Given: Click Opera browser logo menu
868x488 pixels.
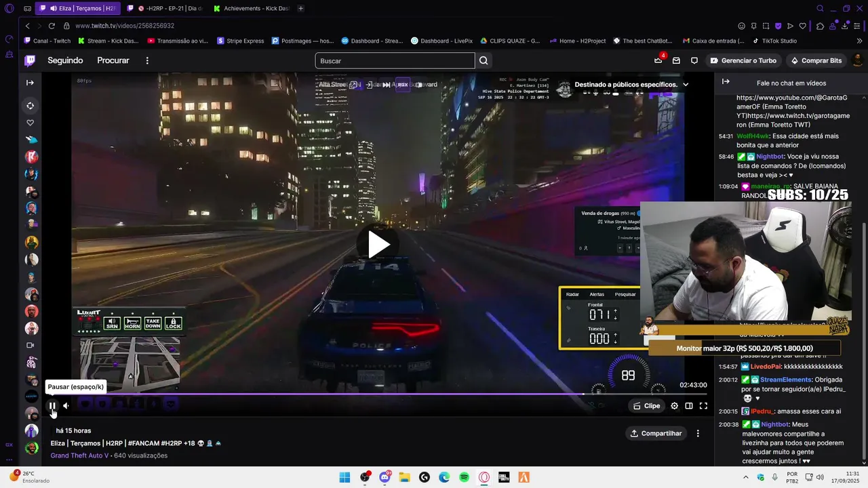Looking at the screenshot, I should [x=9, y=9].
